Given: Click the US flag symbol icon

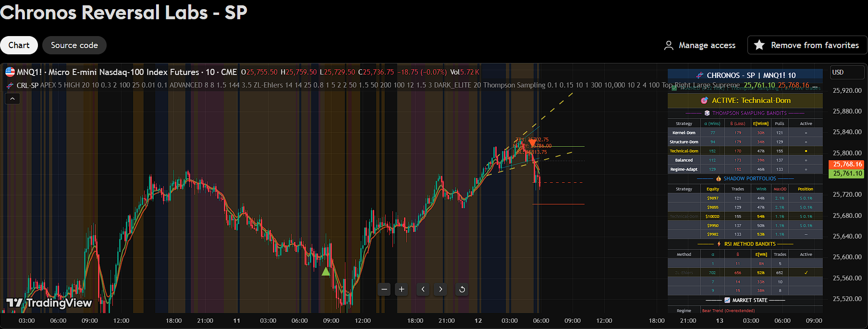Looking at the screenshot, I should (x=10, y=72).
